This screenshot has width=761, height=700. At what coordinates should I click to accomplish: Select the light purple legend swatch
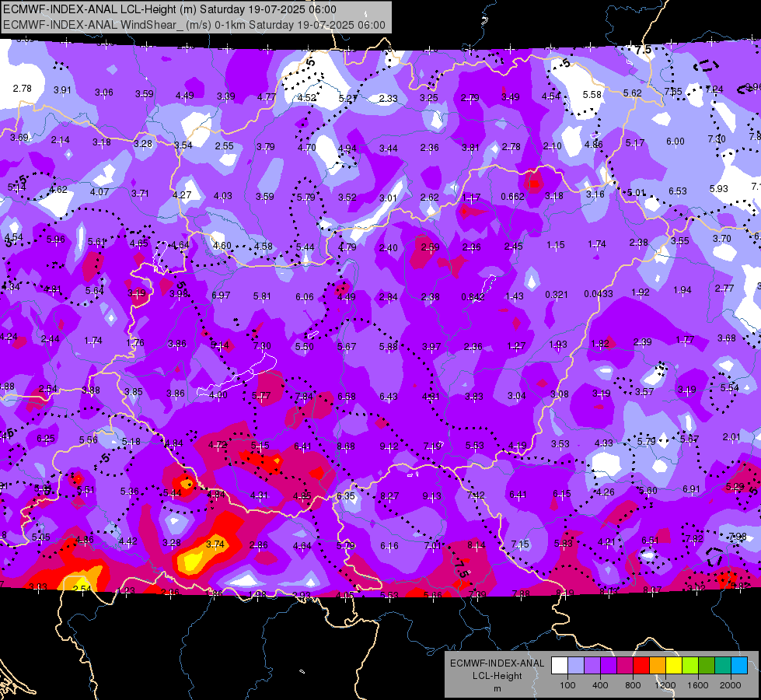(x=592, y=666)
